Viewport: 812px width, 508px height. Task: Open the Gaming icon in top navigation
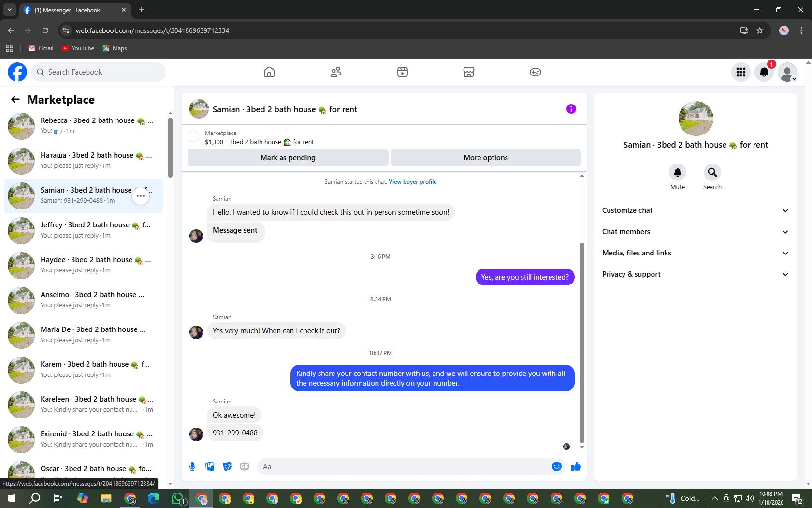(536, 72)
